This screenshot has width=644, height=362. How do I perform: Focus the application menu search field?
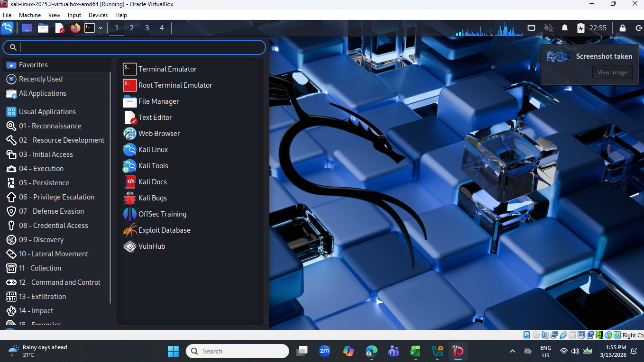point(134,47)
